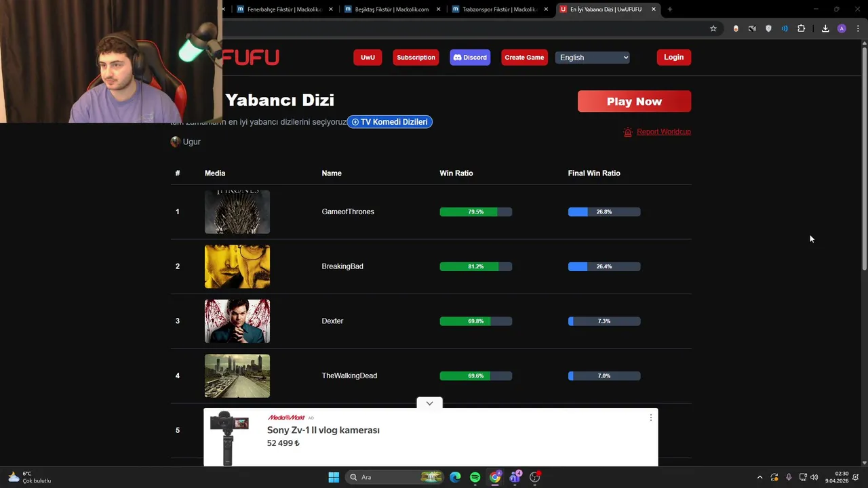The image size is (868, 488).
Task: Start the game with Play Now
Action: [634, 102]
